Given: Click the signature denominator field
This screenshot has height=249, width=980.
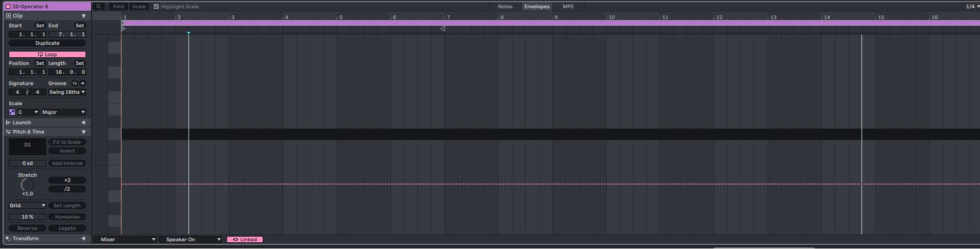Looking at the screenshot, I should [37, 92].
